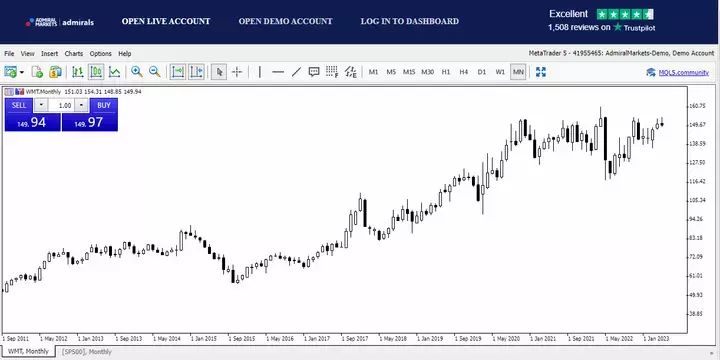
Task: Toggle chart shift from right border
Action: pyautogui.click(x=196, y=72)
